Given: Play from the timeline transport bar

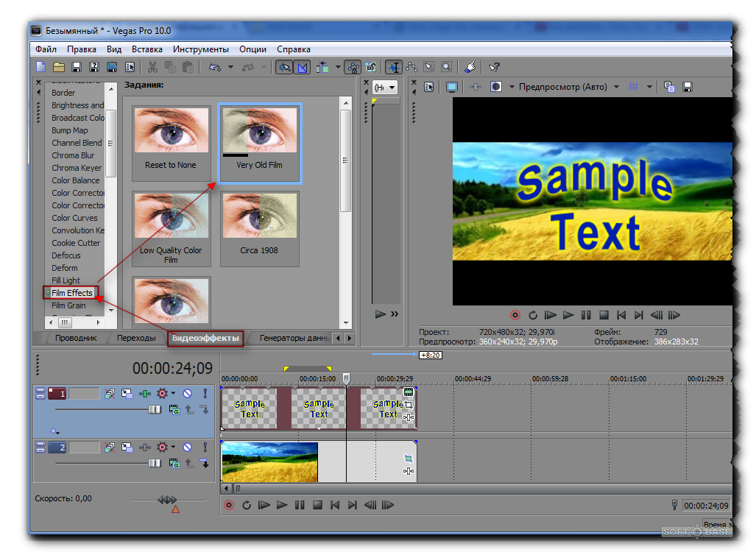Looking at the screenshot, I should pyautogui.click(x=282, y=506).
